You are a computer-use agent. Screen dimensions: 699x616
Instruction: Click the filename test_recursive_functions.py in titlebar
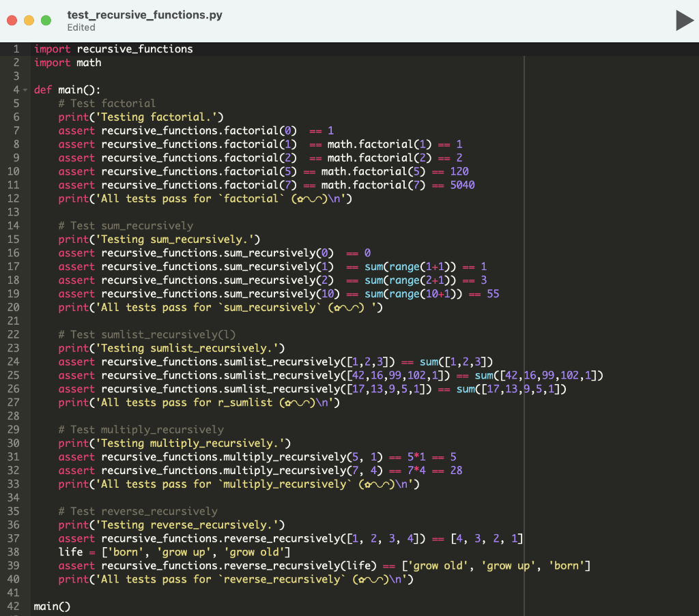[143, 14]
